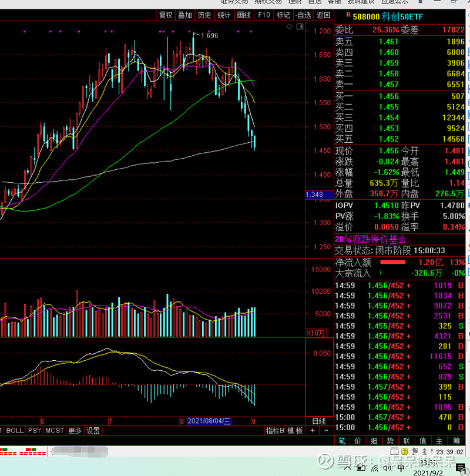Click the network icon in the tray
Image resolution: width=470 pixels, height=476 pixels.
pyautogui.click(x=374, y=469)
